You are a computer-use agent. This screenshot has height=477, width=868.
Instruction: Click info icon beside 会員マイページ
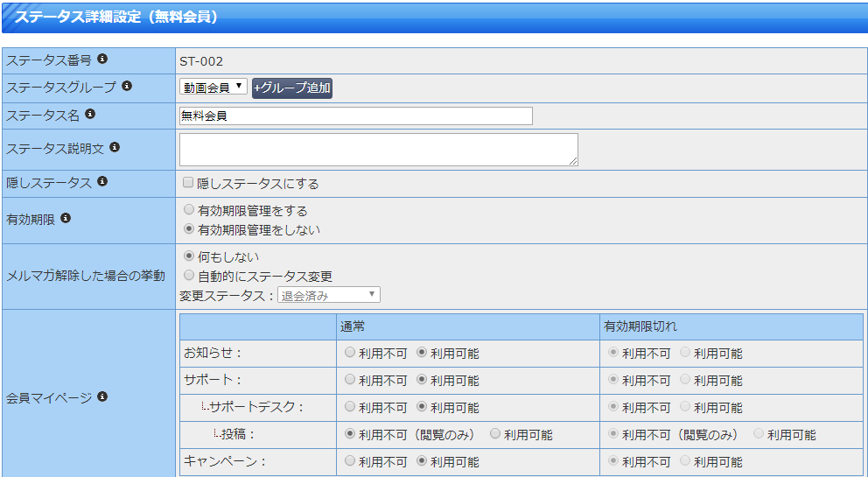(101, 396)
